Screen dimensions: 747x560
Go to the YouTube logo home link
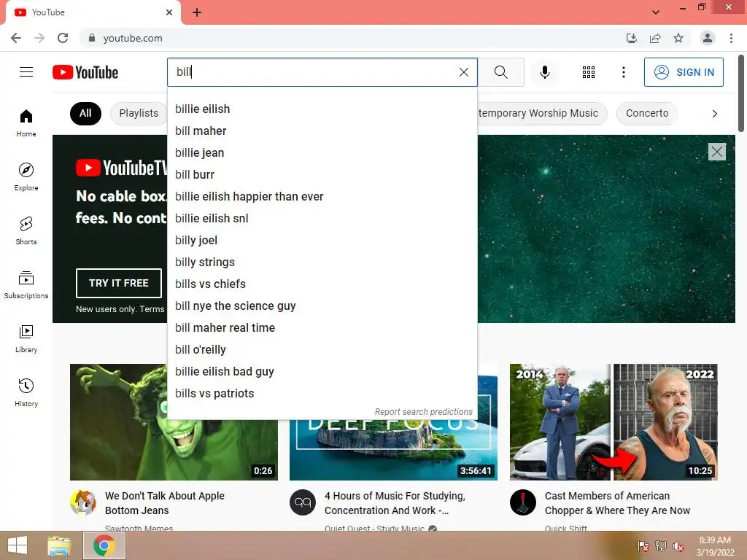(85, 72)
